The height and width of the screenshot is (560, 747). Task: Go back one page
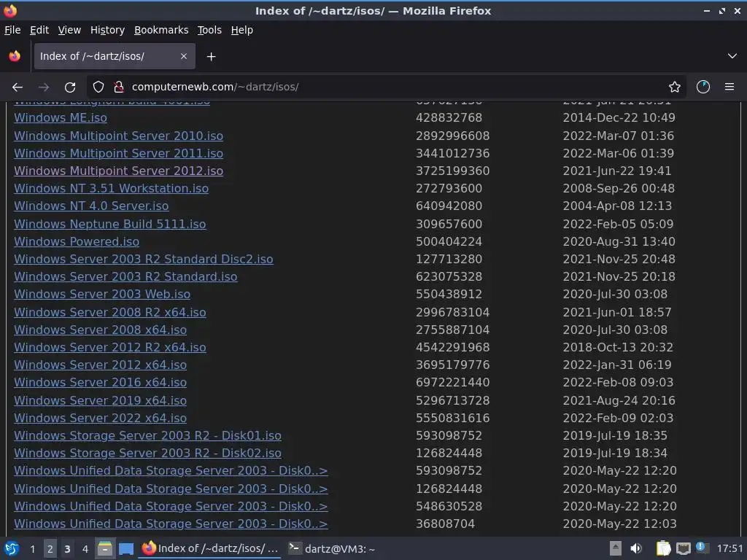(x=18, y=87)
